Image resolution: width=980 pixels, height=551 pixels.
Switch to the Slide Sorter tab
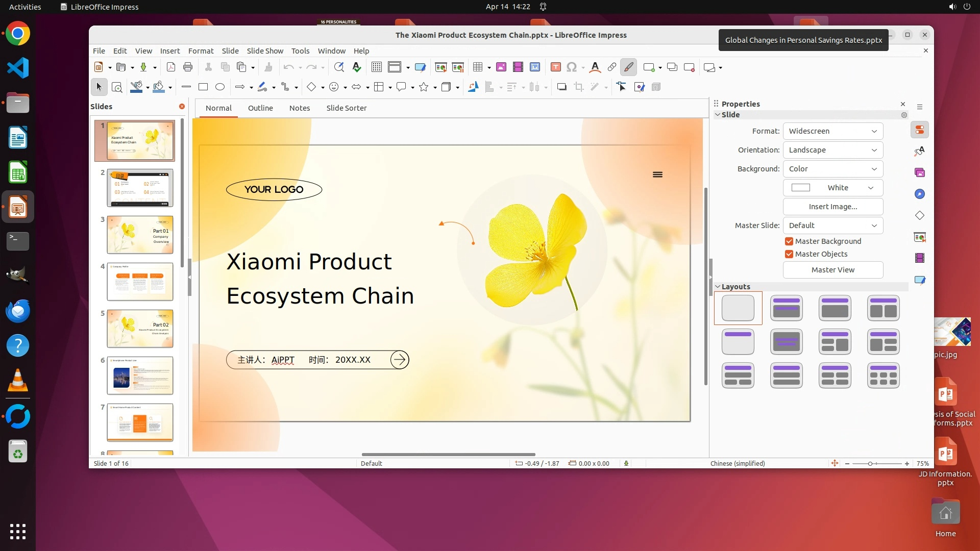tap(346, 108)
